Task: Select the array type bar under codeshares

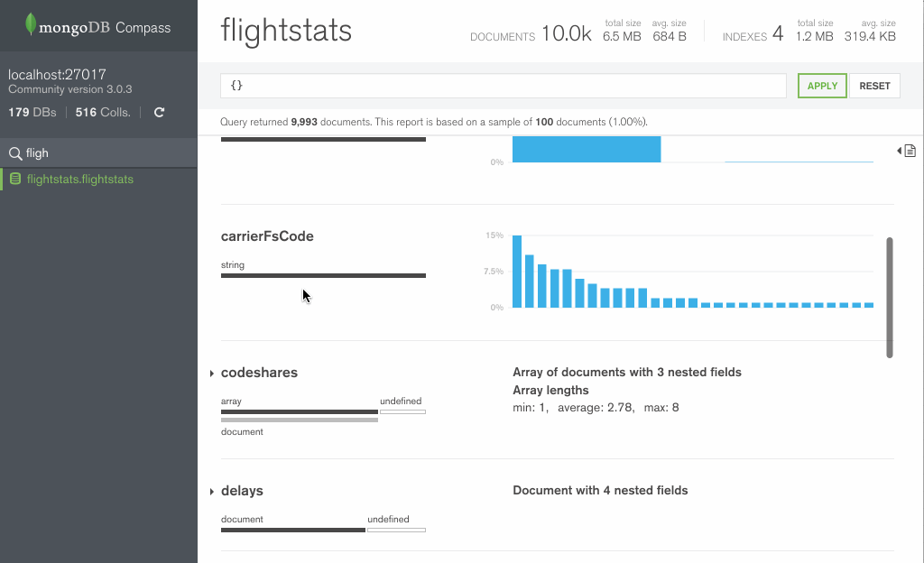Action: tap(299, 411)
